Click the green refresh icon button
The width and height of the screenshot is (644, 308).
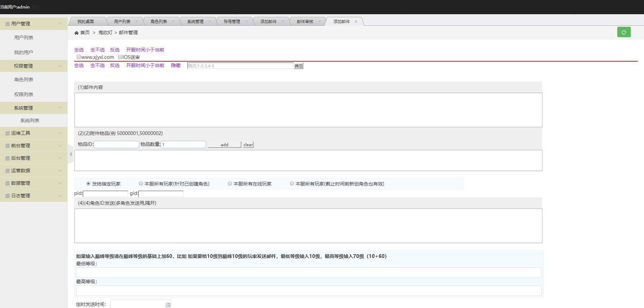coord(624,32)
